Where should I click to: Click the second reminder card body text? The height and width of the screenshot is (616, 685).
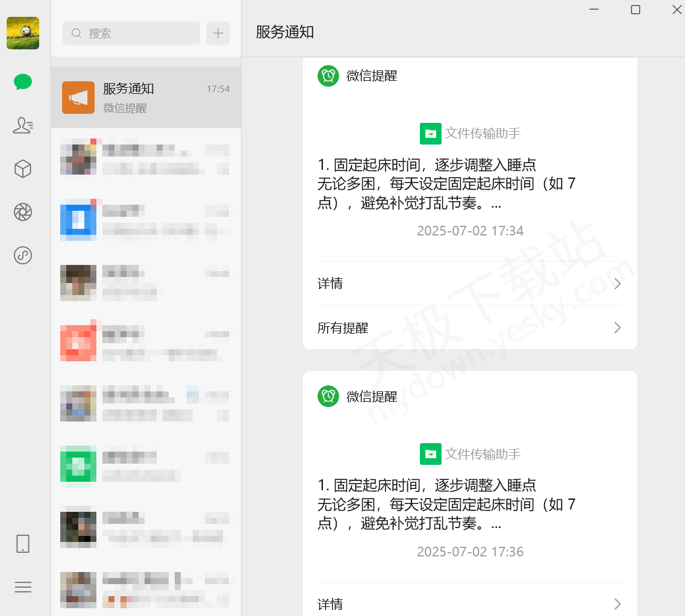(470, 504)
